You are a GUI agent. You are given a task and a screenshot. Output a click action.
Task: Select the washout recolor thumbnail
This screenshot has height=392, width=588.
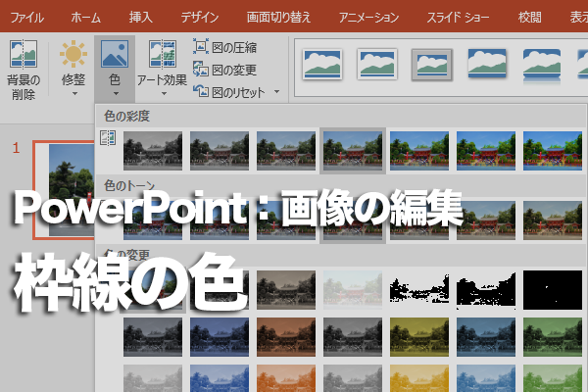pyautogui.click(x=353, y=290)
